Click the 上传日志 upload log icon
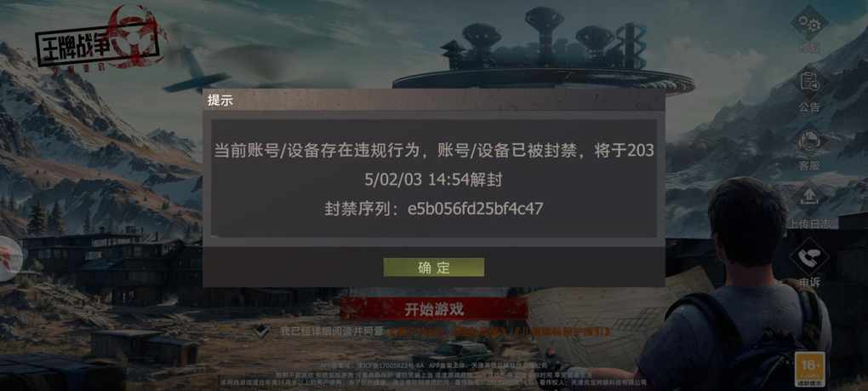This screenshot has width=868, height=391. tap(808, 198)
